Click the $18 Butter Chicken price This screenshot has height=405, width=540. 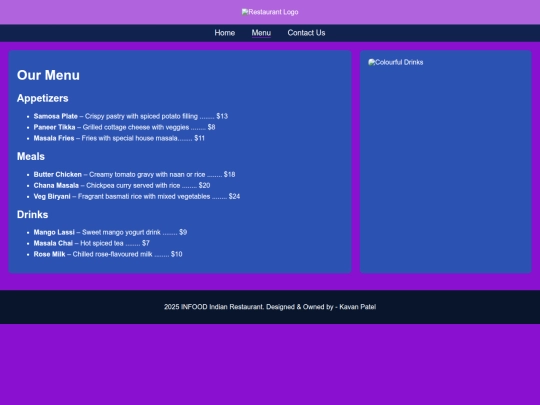(229, 174)
